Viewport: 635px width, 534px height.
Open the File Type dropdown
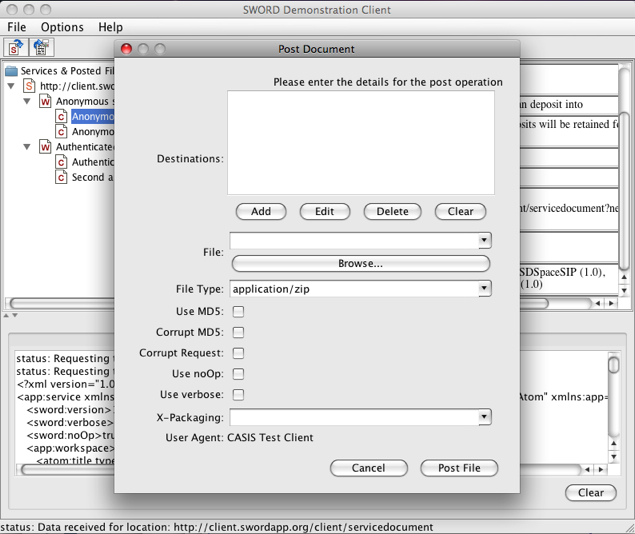click(x=484, y=289)
